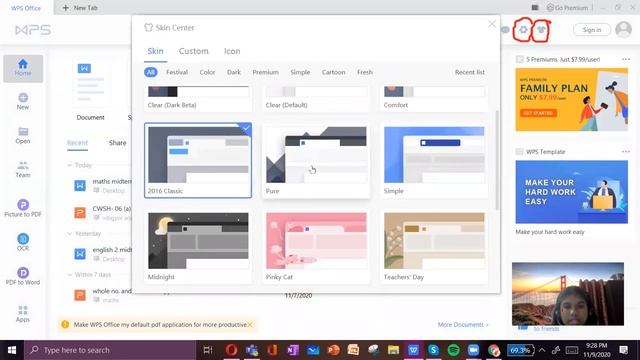Image resolution: width=640 pixels, height=360 pixels.
Task: Collapse the Today file group
Action: (x=69, y=165)
